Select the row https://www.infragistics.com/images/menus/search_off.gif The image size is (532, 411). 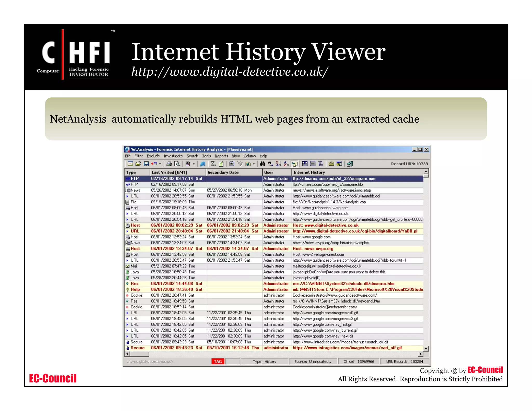[x=274, y=342]
